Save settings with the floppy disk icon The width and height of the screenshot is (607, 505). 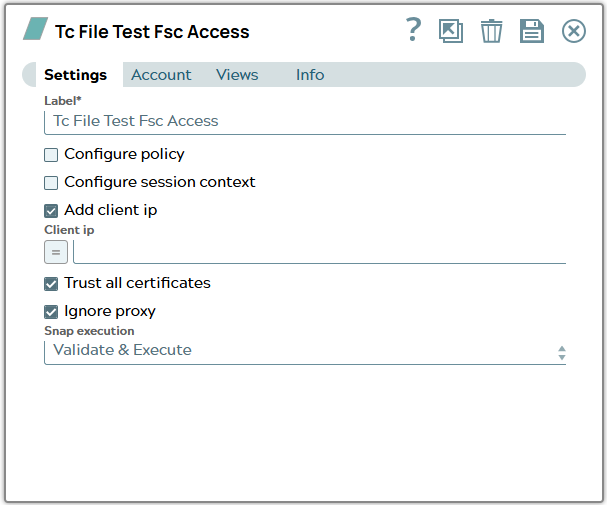pos(532,31)
